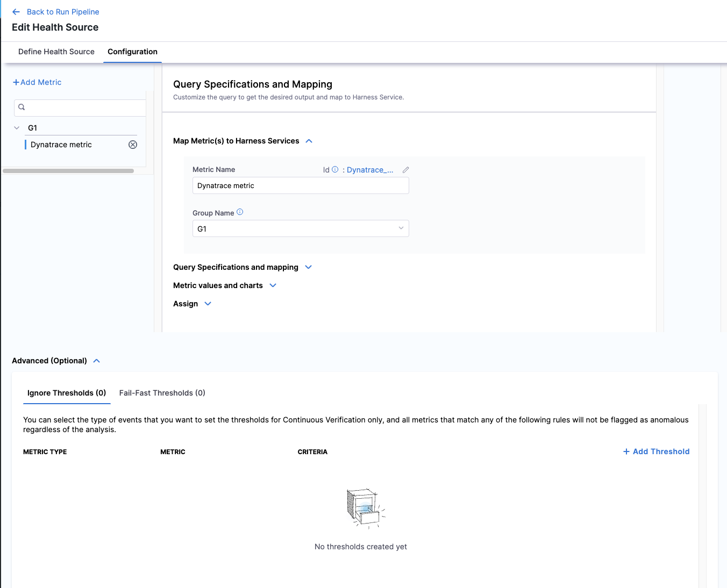
Task: Go Back to Run Pipeline
Action: [x=62, y=11]
